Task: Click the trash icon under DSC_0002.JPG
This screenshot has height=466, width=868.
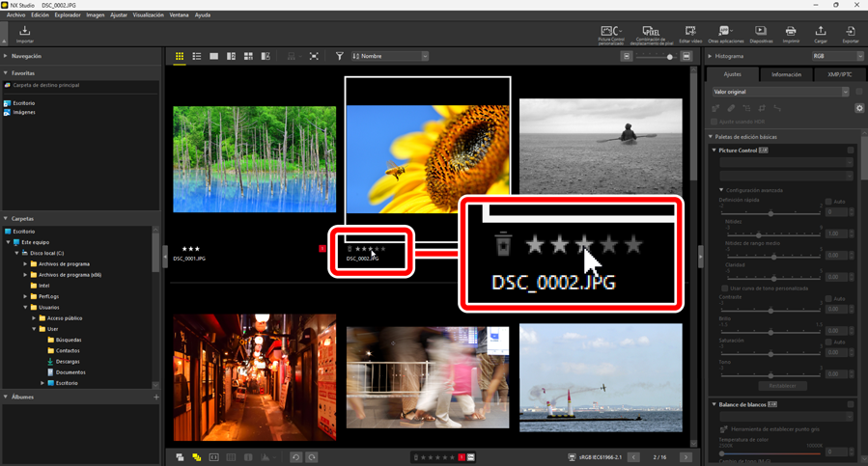Action: click(x=350, y=249)
